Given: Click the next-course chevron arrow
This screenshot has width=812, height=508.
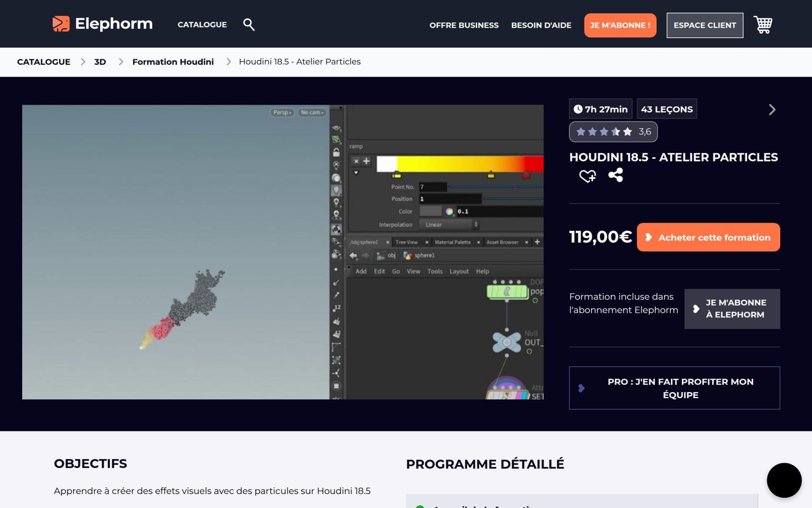Looking at the screenshot, I should click(x=772, y=110).
